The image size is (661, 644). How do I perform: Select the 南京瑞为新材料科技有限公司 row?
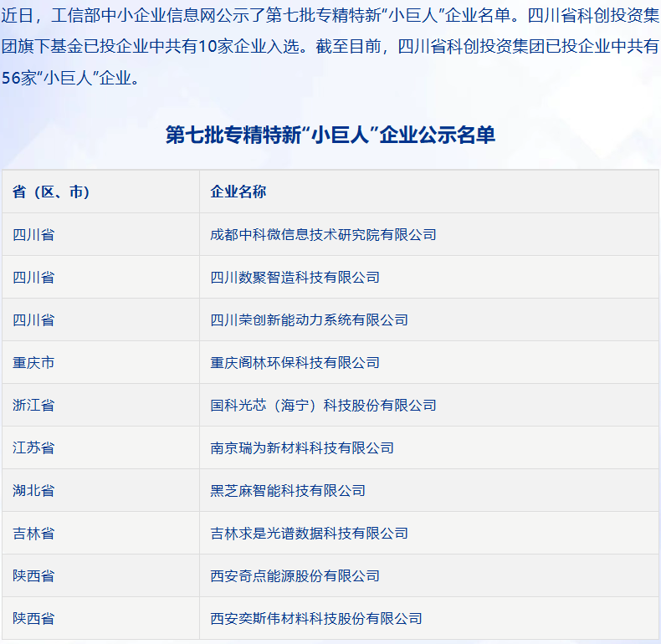point(302,448)
